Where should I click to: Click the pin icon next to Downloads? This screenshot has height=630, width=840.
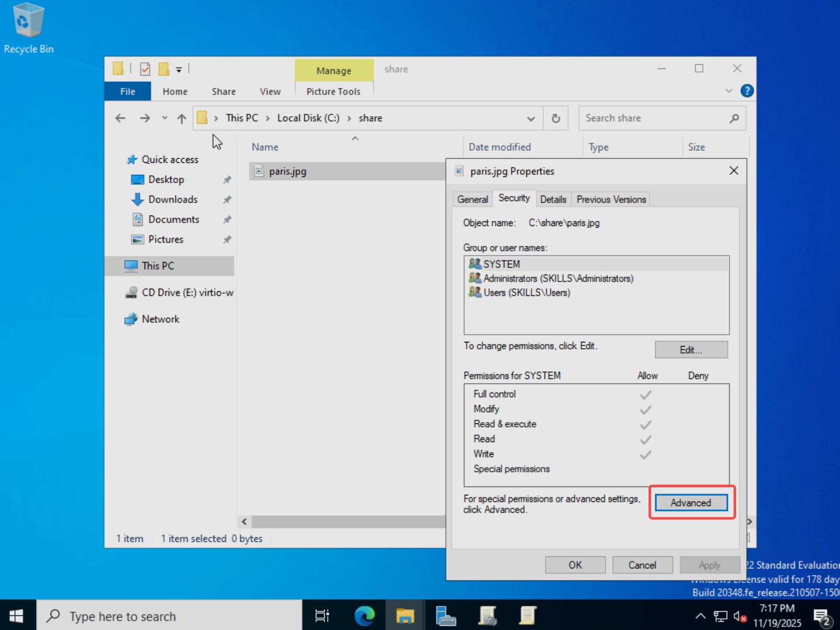(227, 199)
